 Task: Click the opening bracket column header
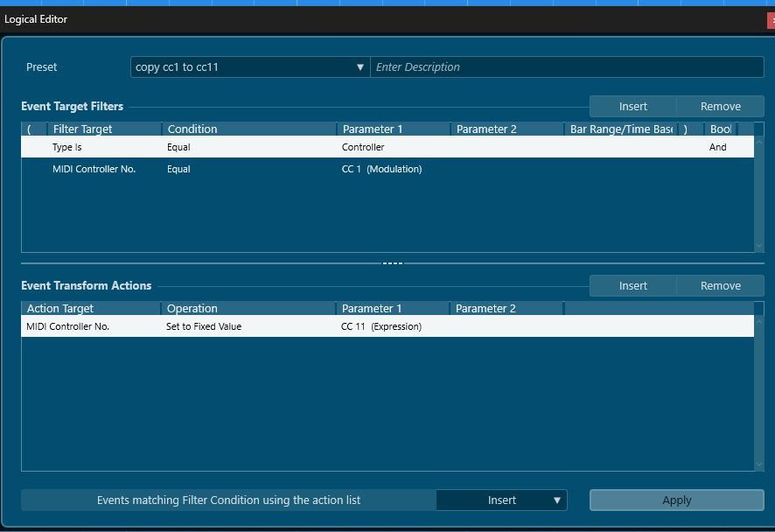pos(33,129)
